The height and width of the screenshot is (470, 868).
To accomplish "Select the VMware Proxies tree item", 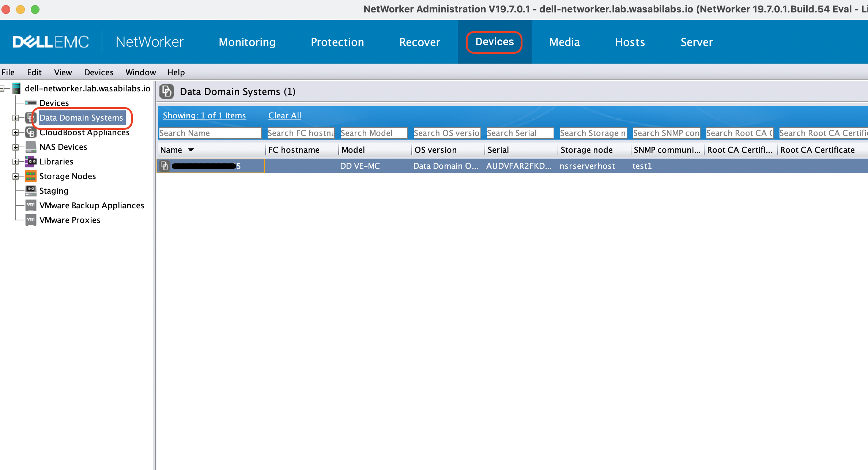I will pyautogui.click(x=70, y=220).
